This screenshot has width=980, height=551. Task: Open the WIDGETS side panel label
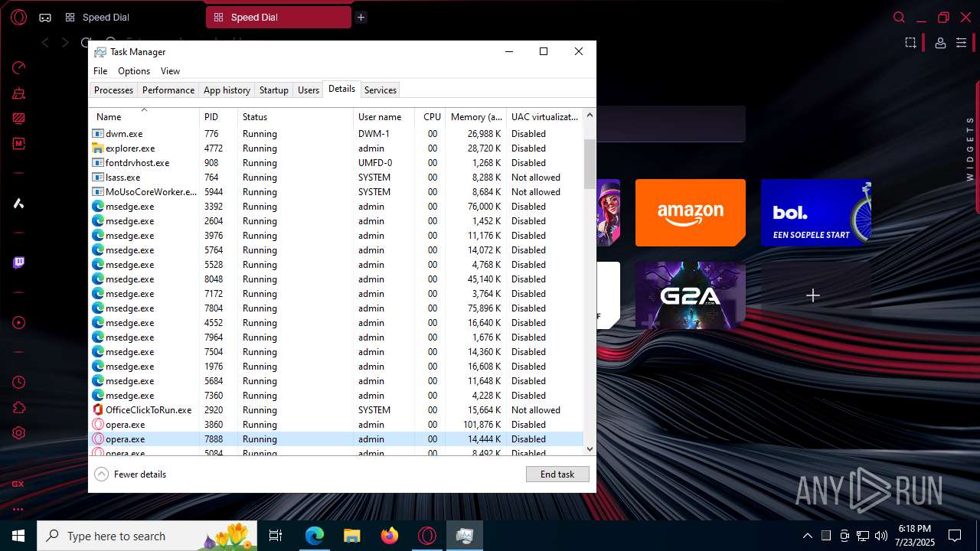969,148
